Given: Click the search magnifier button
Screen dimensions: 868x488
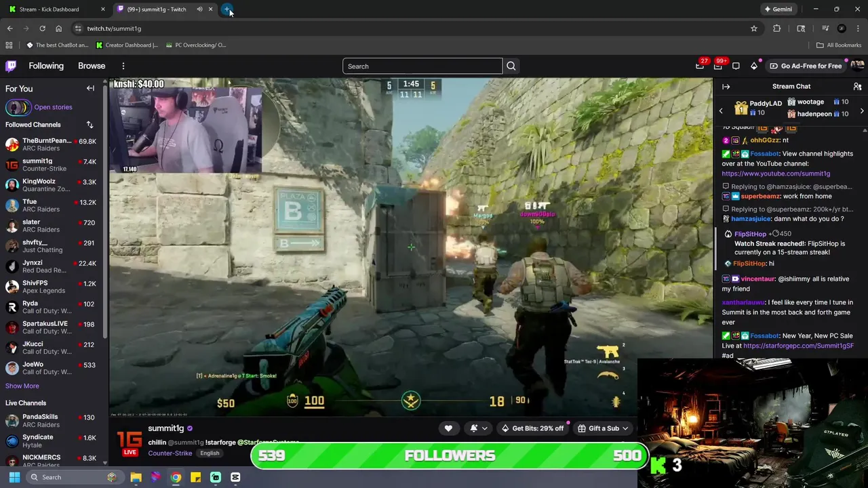Looking at the screenshot, I should click(511, 66).
